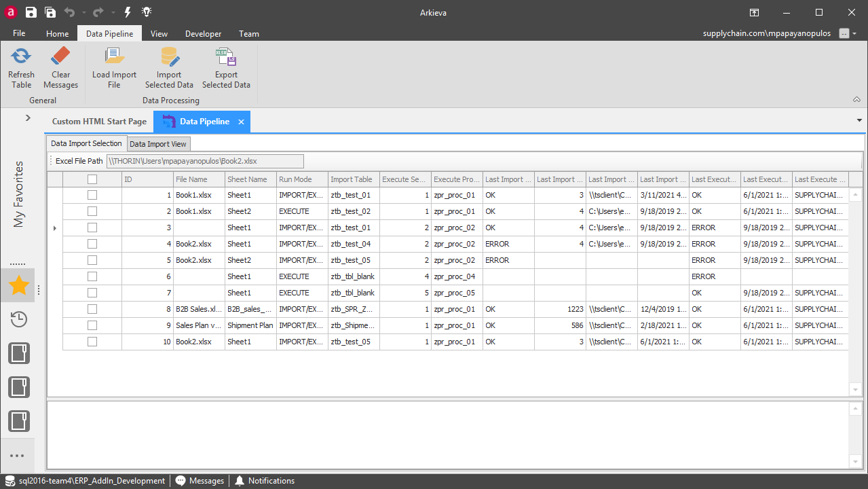
Task: Undo with the quick access arrow
Action: (x=69, y=12)
